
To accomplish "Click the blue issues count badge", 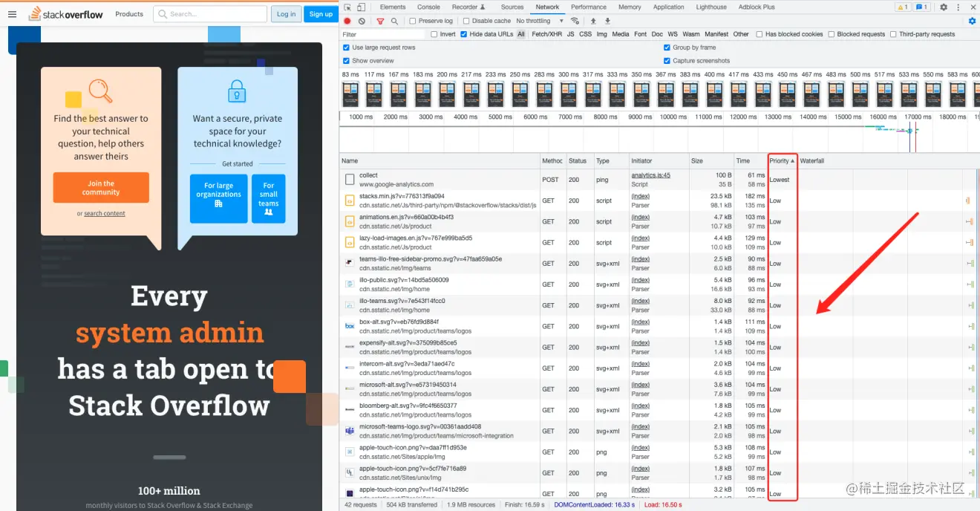I will [x=921, y=7].
